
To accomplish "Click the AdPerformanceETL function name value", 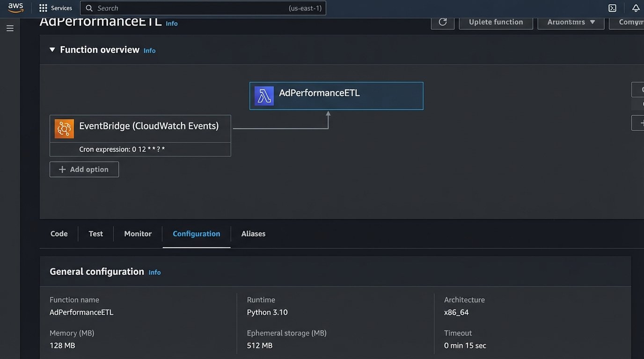I will pyautogui.click(x=81, y=312).
